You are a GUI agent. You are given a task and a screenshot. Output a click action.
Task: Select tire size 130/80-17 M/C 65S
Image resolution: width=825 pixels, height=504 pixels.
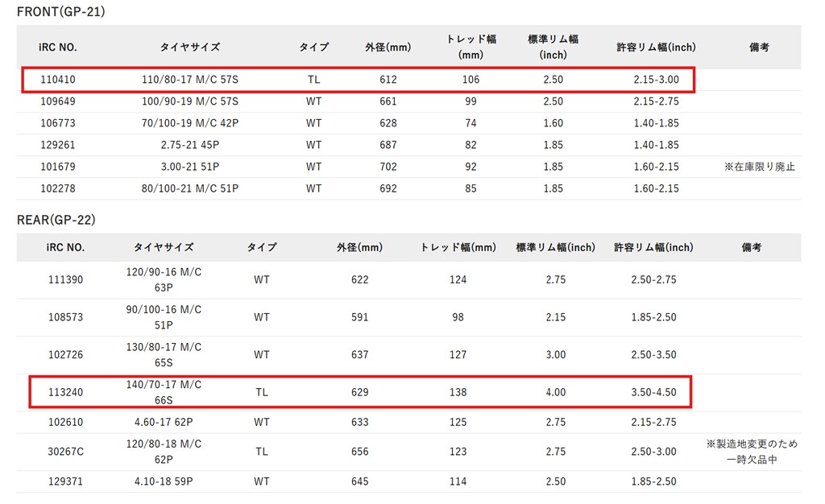[x=164, y=355]
